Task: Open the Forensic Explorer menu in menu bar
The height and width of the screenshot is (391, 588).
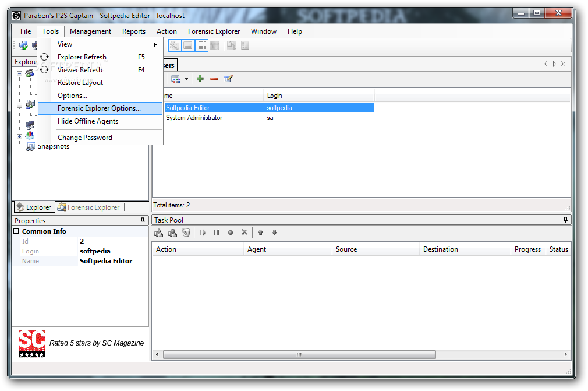Action: click(x=214, y=31)
